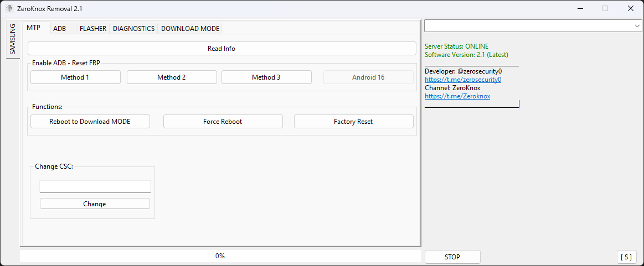644x266 pixels.
Task: Run FRP reset Method 3
Action: click(266, 77)
